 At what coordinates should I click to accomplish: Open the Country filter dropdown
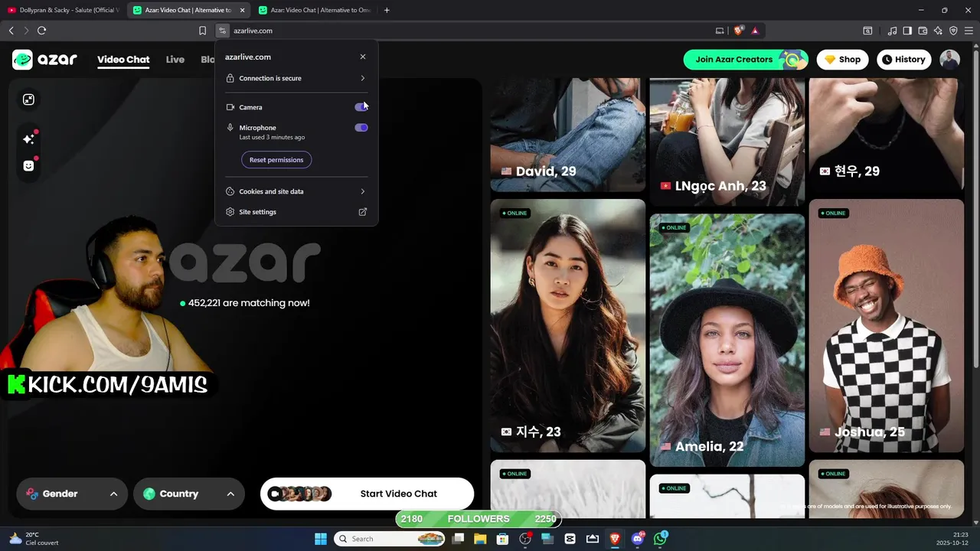tap(189, 494)
